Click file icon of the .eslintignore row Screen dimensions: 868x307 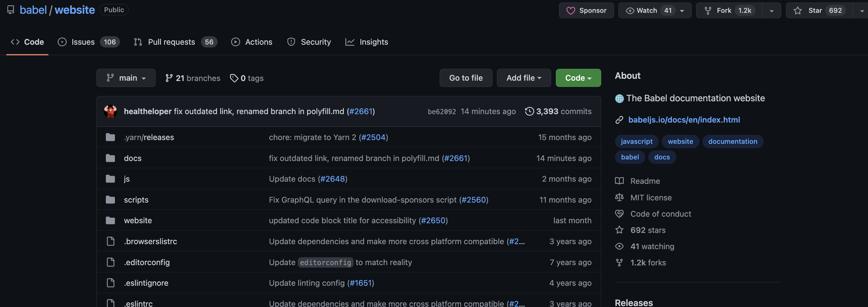[111, 283]
